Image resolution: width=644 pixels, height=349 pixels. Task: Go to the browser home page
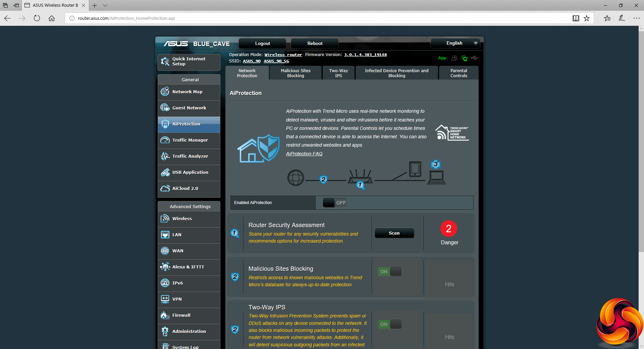tap(52, 18)
